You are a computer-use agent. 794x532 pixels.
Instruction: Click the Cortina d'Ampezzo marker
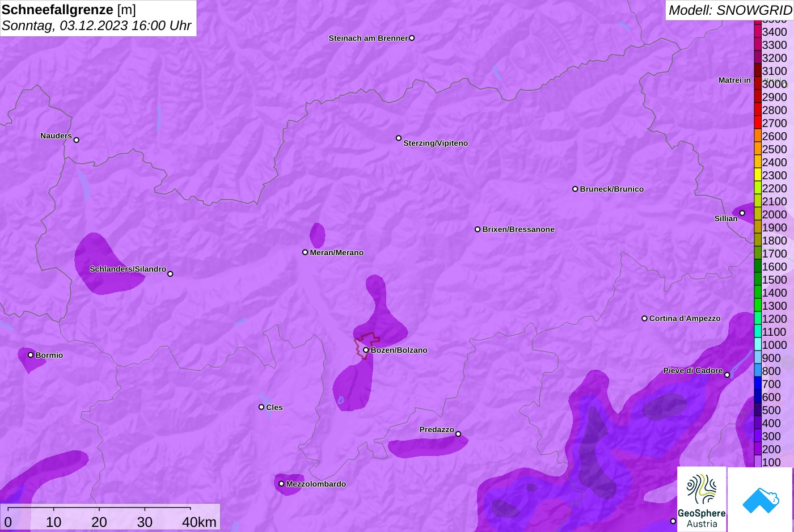pyautogui.click(x=644, y=318)
